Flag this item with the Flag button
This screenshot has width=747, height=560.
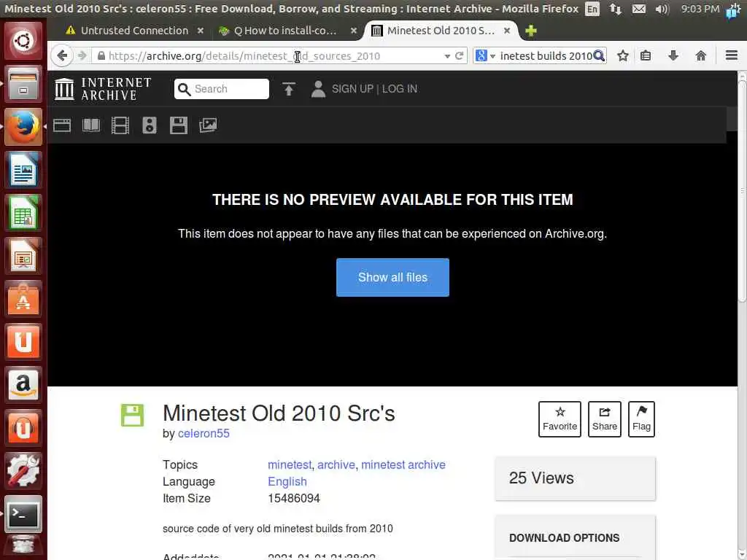pyautogui.click(x=641, y=419)
